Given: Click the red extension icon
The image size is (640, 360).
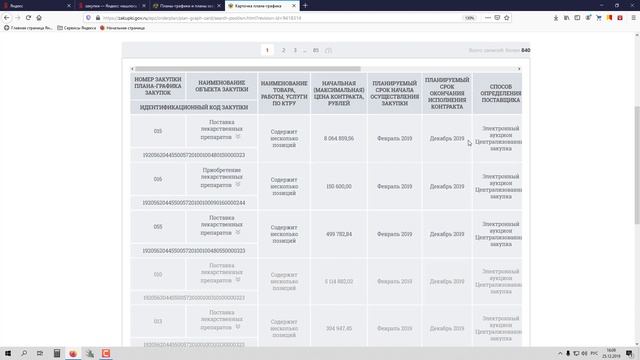Looking at the screenshot, I should point(620,18).
